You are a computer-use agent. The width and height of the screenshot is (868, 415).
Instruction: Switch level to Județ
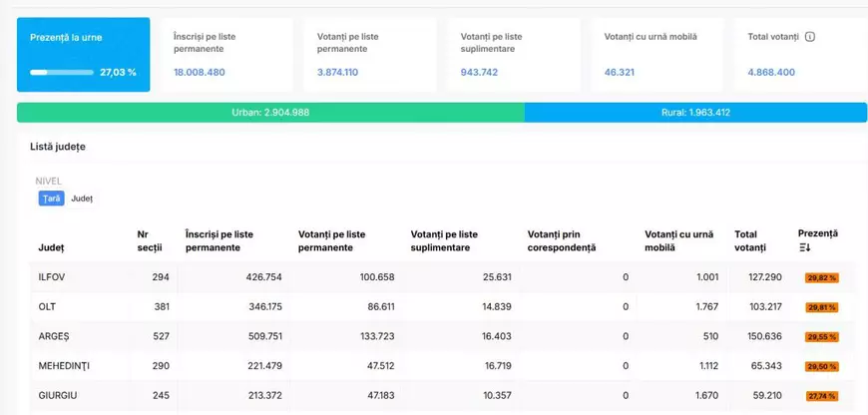82,199
